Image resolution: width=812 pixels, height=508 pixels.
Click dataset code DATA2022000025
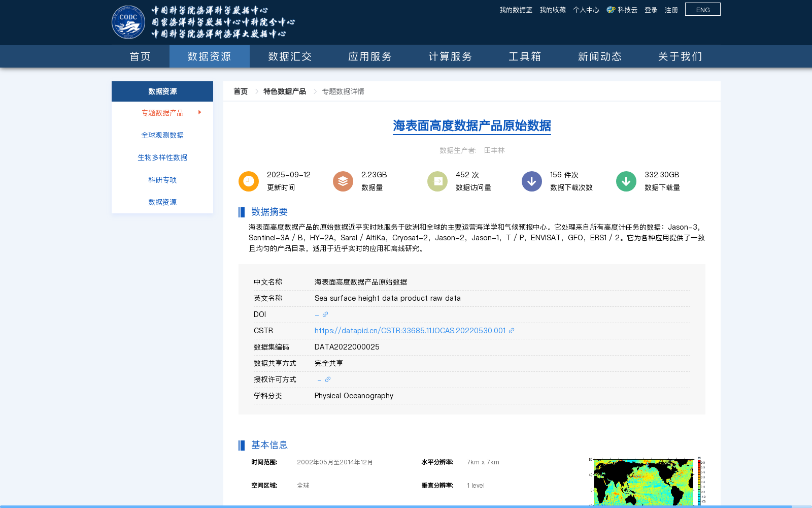coord(347,347)
